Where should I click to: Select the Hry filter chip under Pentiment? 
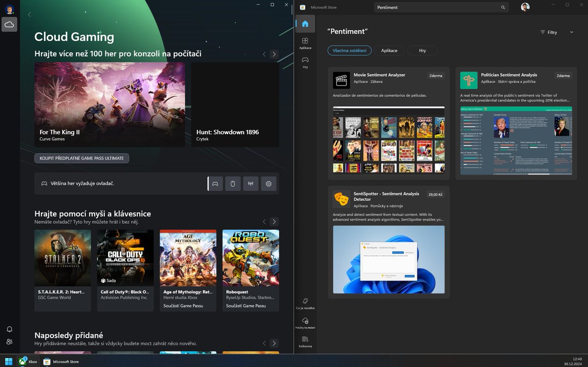422,51
